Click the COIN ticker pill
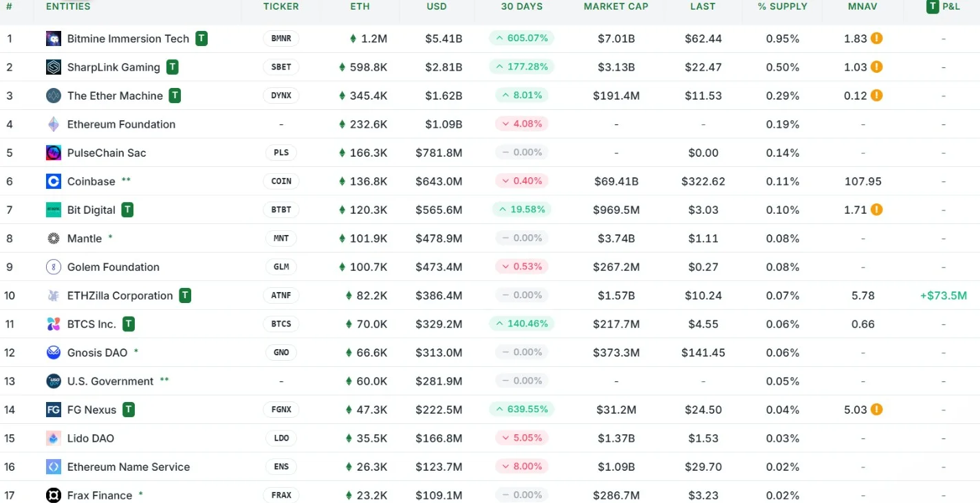This screenshot has width=980, height=503. coord(281,181)
